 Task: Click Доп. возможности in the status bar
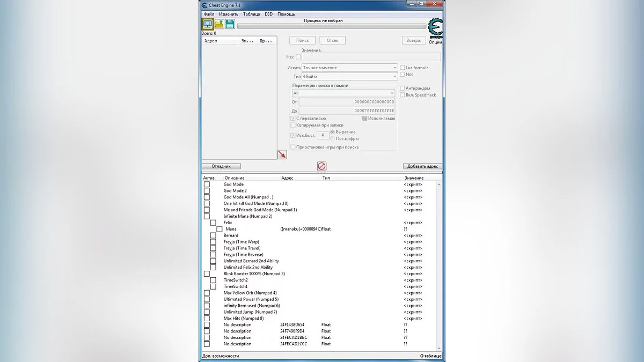pyautogui.click(x=221, y=356)
